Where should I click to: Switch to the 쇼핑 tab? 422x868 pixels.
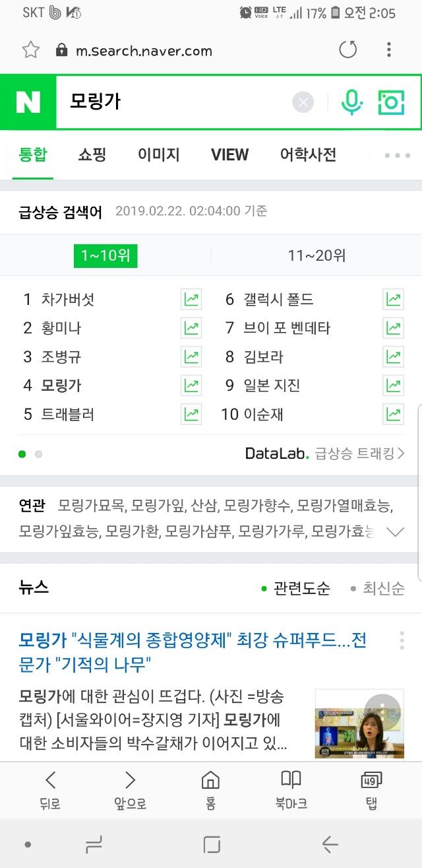tap(92, 154)
